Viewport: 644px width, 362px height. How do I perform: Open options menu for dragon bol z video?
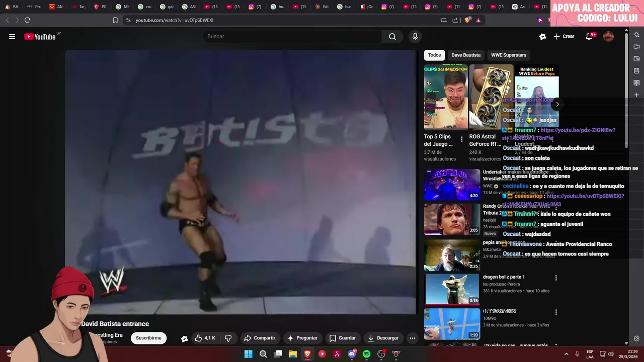[x=556, y=278]
